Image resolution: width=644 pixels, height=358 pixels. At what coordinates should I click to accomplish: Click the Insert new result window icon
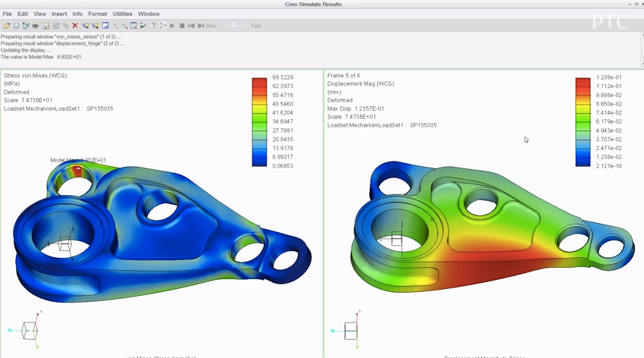click(x=45, y=26)
